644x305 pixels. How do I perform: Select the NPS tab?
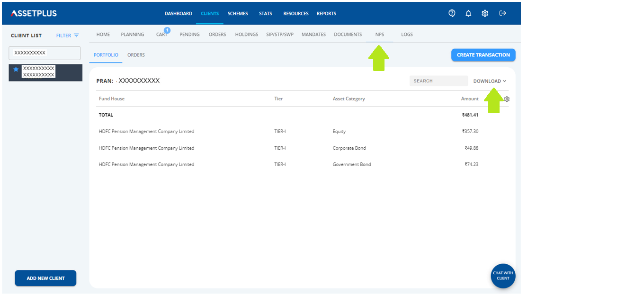click(380, 35)
